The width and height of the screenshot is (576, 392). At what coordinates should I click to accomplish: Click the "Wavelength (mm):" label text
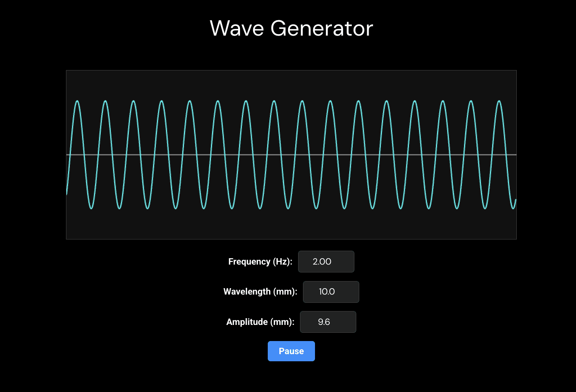tap(260, 292)
